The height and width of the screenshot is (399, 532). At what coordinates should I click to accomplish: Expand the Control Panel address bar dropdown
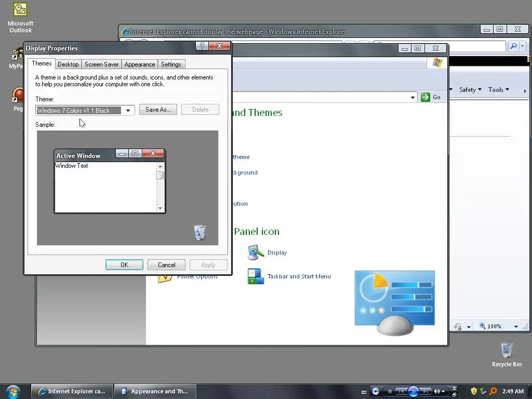(413, 97)
